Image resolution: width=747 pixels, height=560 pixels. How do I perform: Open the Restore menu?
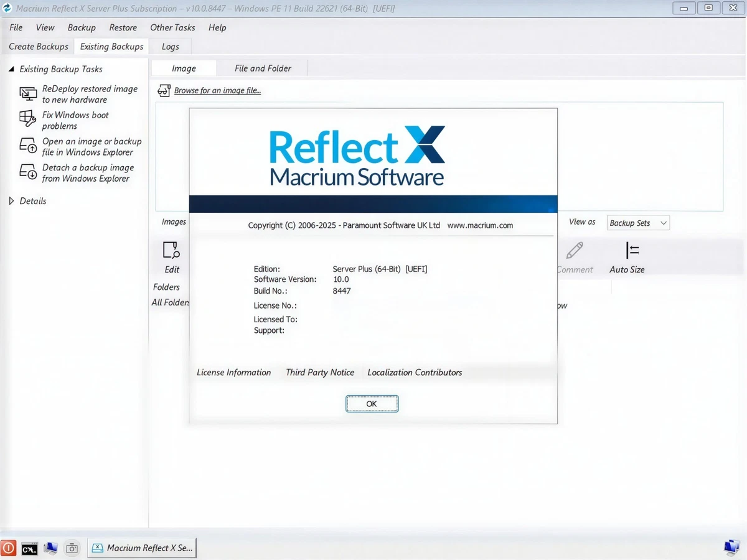point(123,27)
